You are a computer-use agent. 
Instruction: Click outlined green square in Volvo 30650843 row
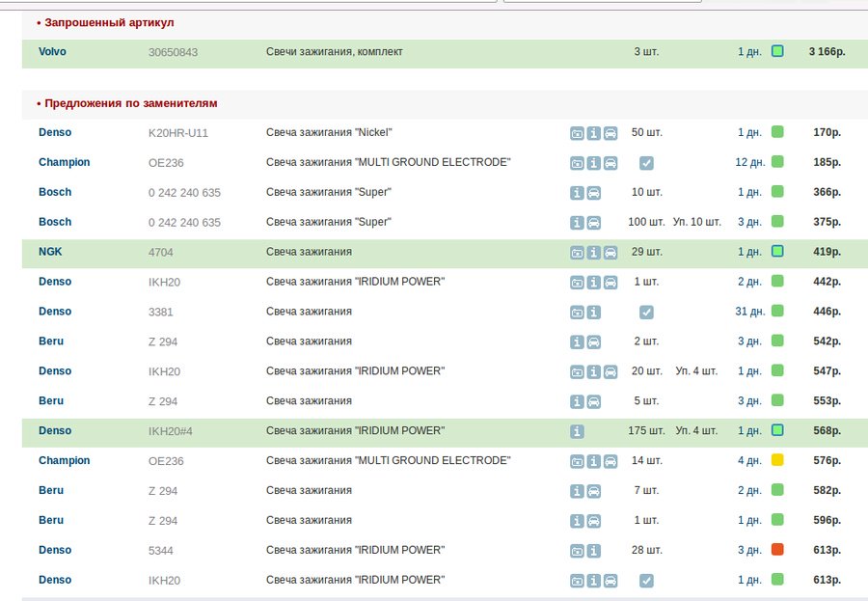coord(777,51)
